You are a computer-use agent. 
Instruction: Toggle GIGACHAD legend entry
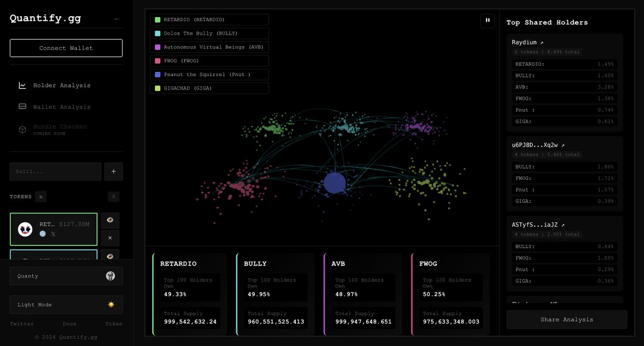coord(209,88)
